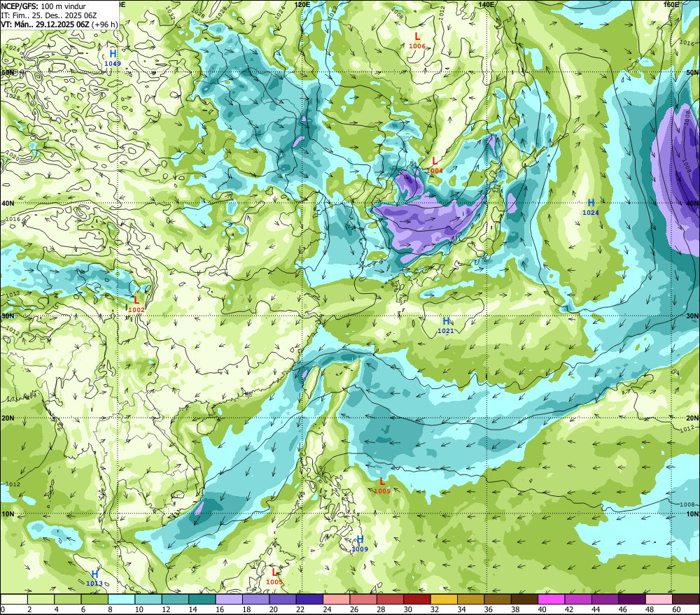This screenshot has height=615, width=700.
Task: Click the legend value 44
Action: (x=596, y=609)
